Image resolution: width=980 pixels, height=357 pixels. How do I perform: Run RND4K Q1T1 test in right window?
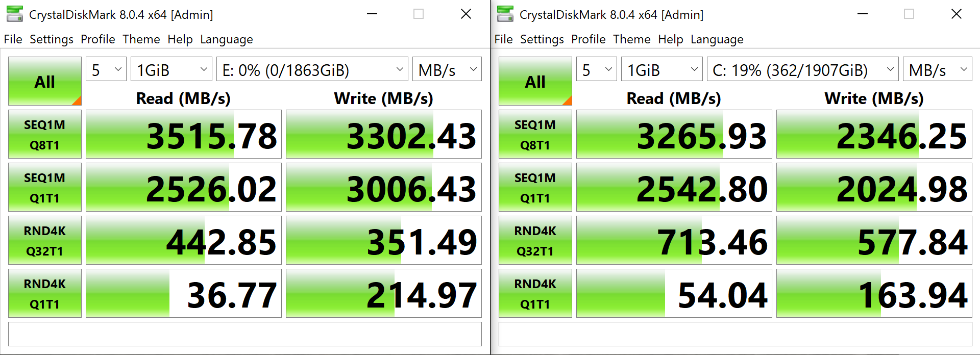[x=535, y=293]
